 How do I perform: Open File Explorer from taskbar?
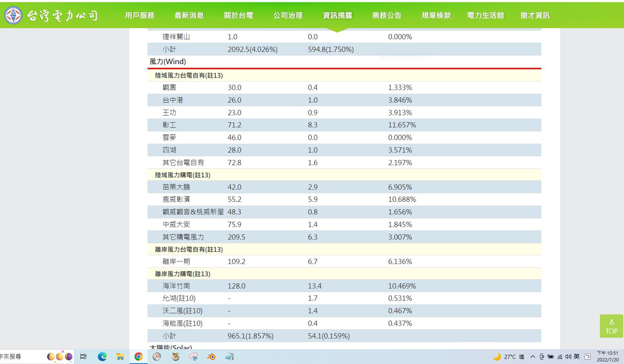pos(120,357)
